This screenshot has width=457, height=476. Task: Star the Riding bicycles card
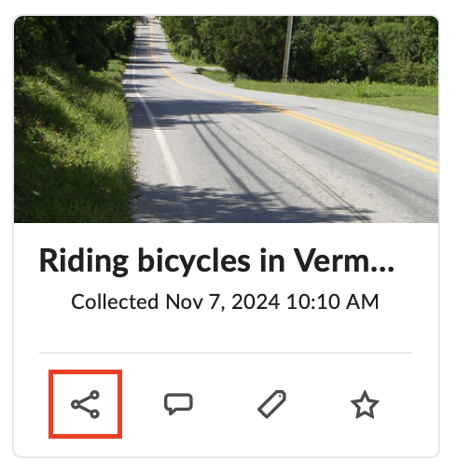tap(365, 404)
